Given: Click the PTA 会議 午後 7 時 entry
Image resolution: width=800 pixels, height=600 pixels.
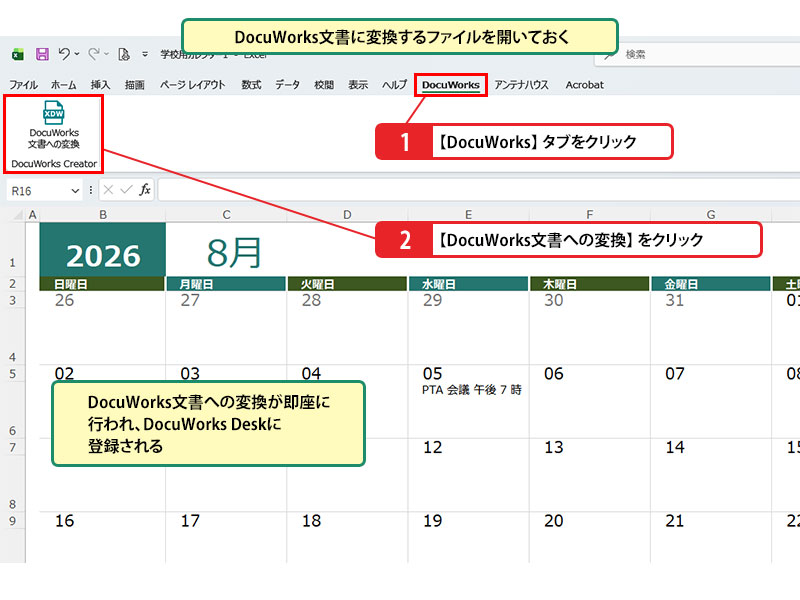Looking at the screenshot, I should click(x=471, y=390).
